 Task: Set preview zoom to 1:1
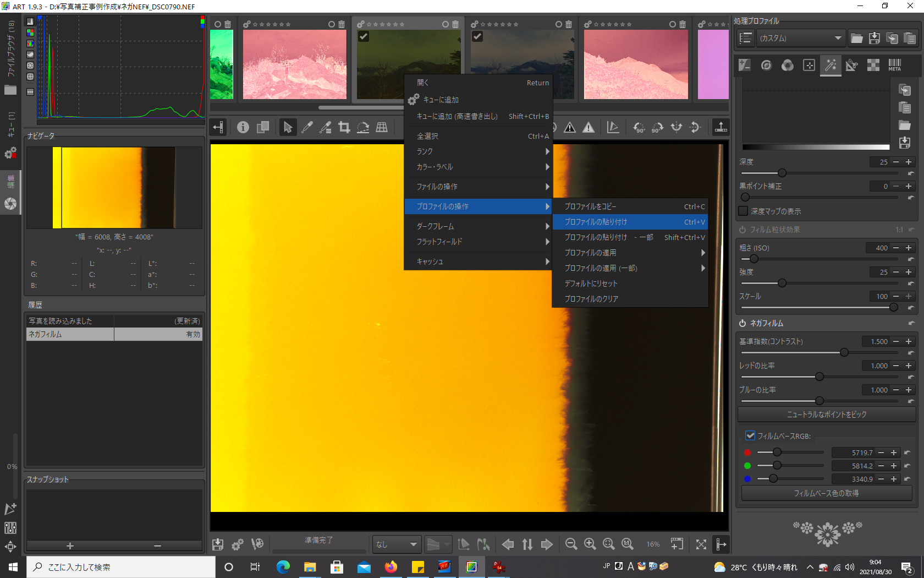628,544
